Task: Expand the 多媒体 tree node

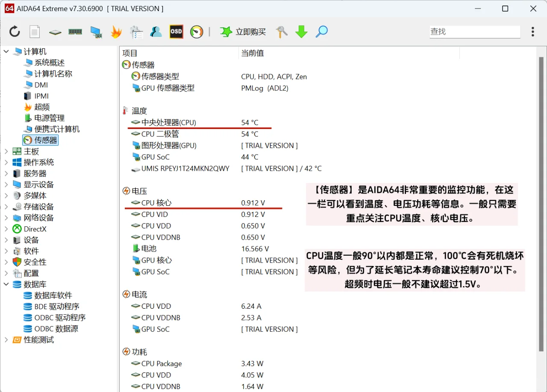Action: (6, 196)
